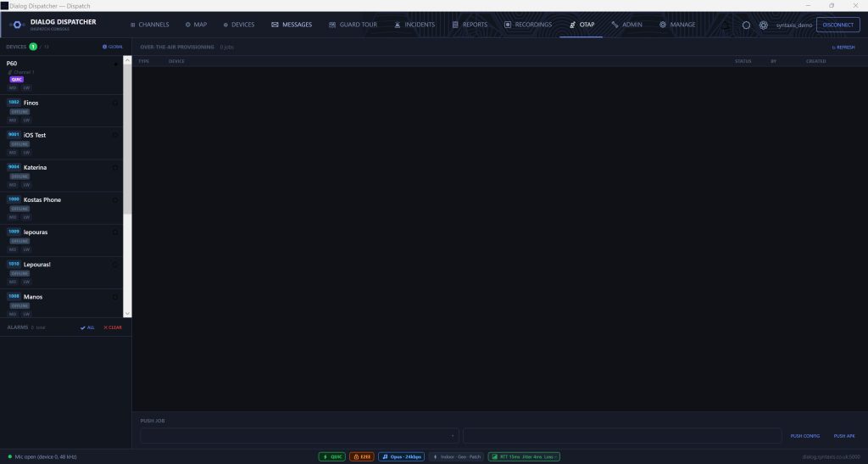
Task: Open the notification bell icon in header
Action: click(726, 25)
